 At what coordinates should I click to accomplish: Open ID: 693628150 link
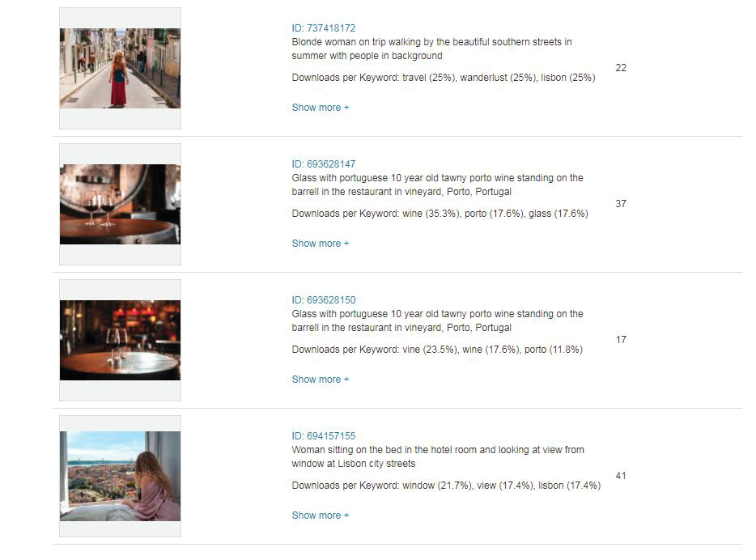tap(324, 299)
